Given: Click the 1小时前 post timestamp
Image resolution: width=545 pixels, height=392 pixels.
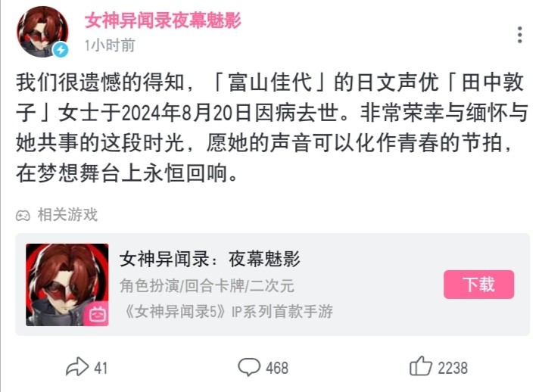Looking at the screenshot, I should [x=110, y=45].
